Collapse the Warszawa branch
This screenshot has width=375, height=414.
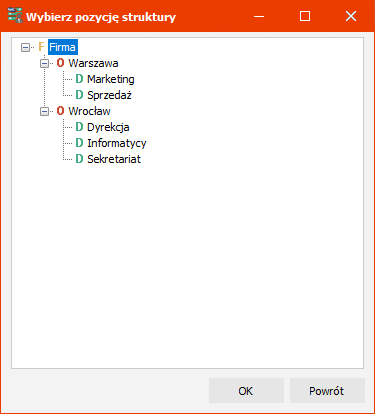pos(44,63)
